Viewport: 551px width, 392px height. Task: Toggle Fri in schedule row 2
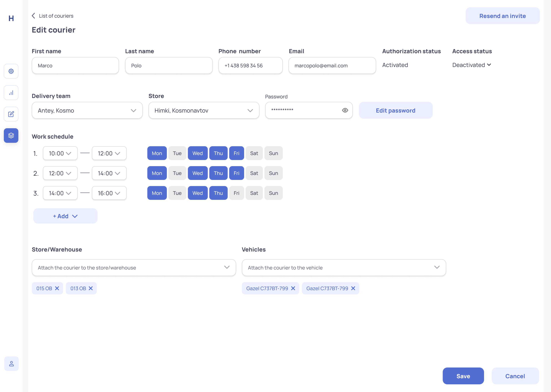(236, 173)
